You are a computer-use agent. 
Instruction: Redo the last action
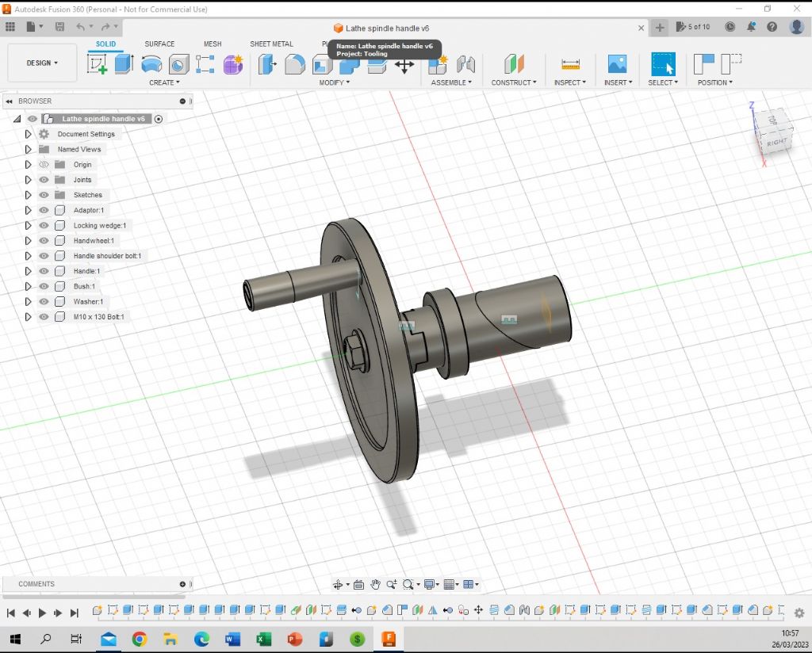pos(105,27)
